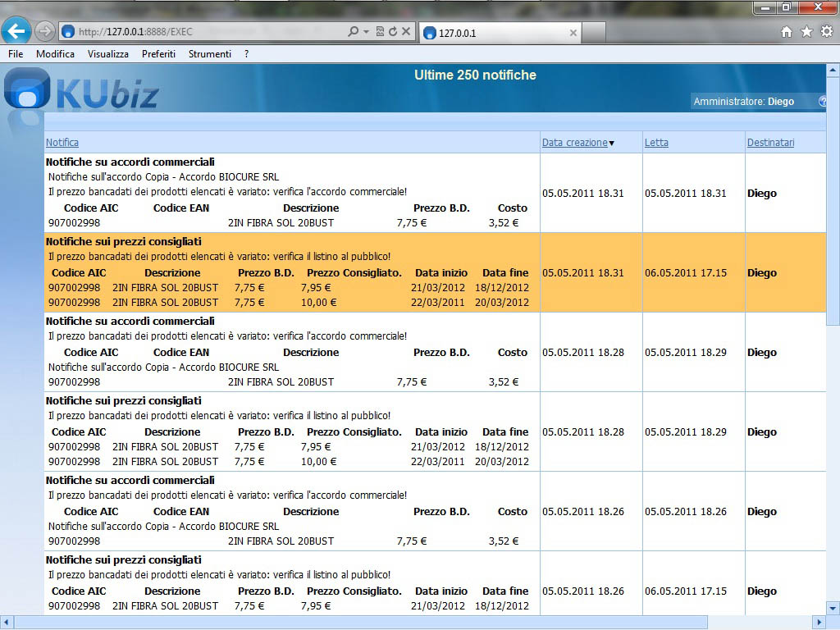Sort by Destinatari column header link
Viewport: 840px width, 630px height.
770,143
